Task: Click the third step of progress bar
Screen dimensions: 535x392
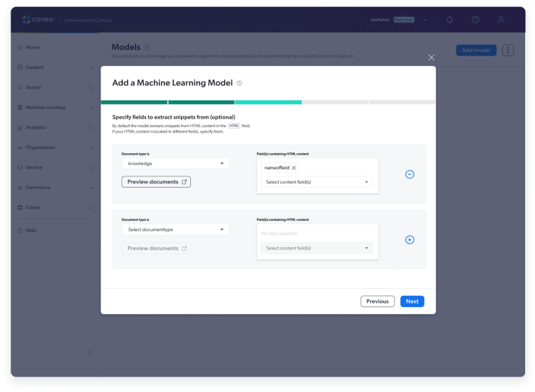Action: [x=267, y=102]
